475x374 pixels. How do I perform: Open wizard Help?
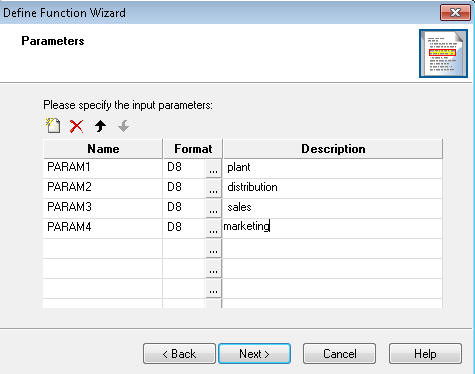coord(425,354)
